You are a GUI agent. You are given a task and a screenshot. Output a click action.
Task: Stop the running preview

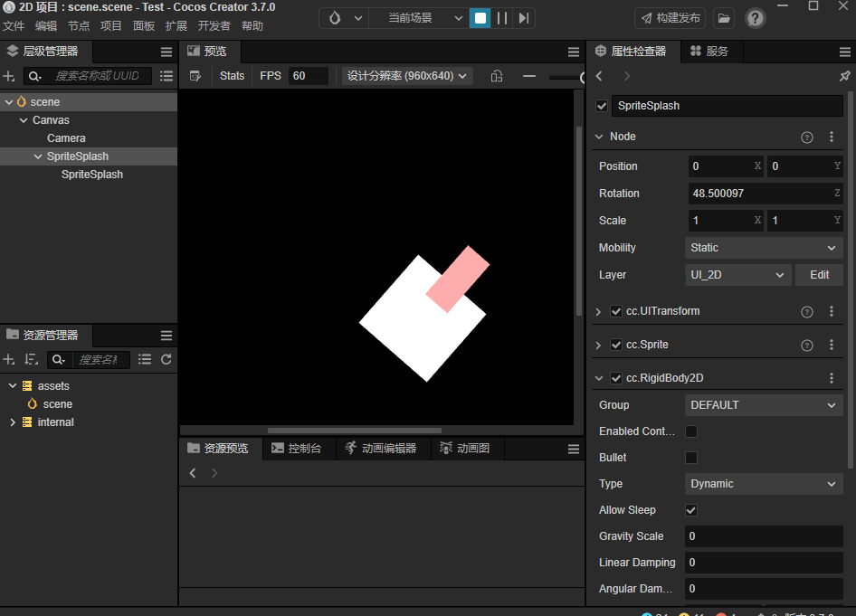click(x=480, y=18)
